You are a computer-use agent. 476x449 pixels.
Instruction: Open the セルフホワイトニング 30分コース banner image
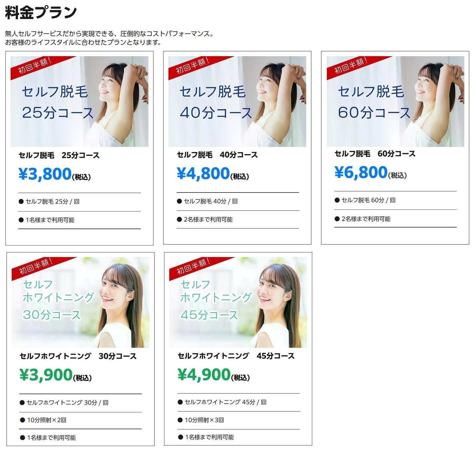click(80, 302)
